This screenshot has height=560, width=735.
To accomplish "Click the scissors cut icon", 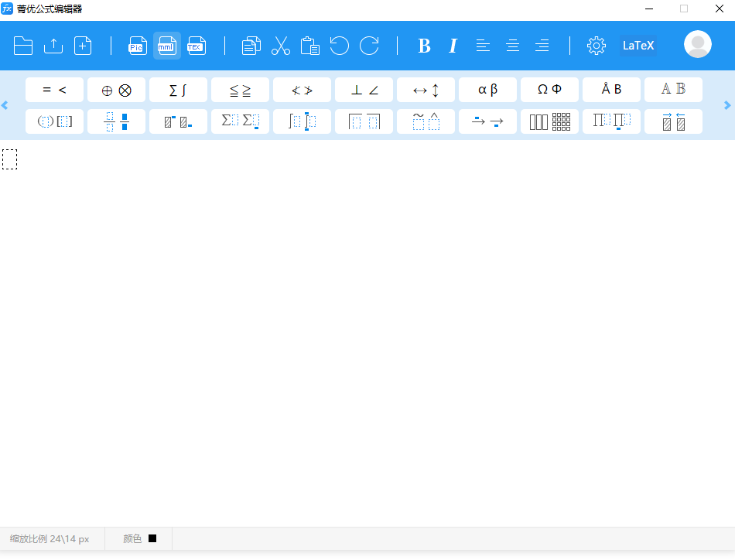I will tap(280, 46).
